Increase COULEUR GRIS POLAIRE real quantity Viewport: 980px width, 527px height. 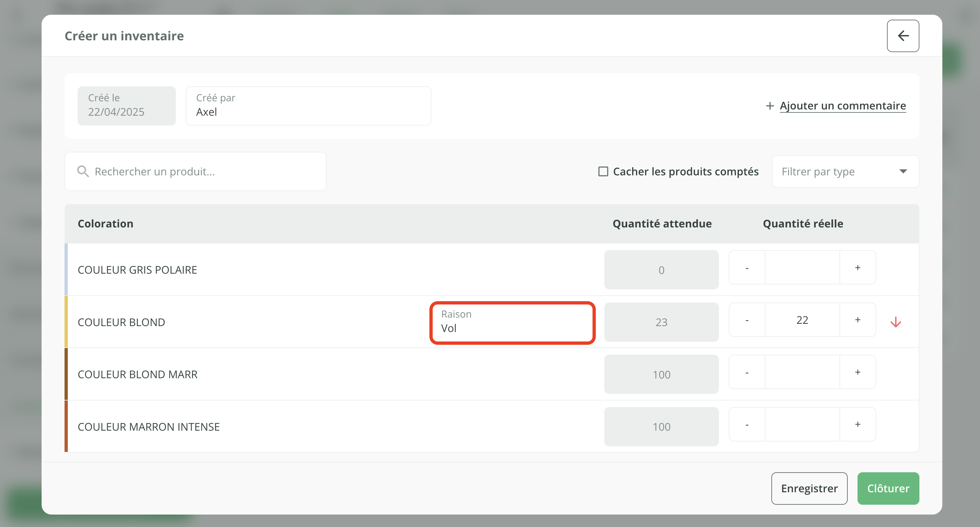tap(857, 268)
